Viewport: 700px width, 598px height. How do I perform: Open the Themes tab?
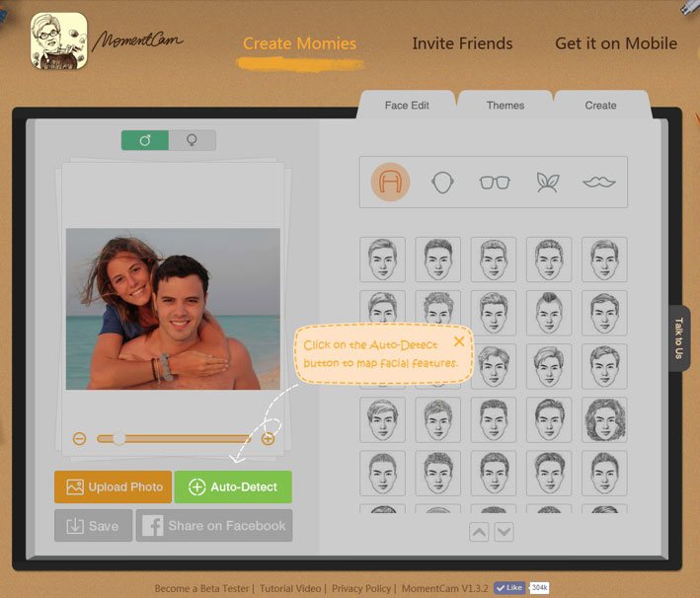coord(506,106)
